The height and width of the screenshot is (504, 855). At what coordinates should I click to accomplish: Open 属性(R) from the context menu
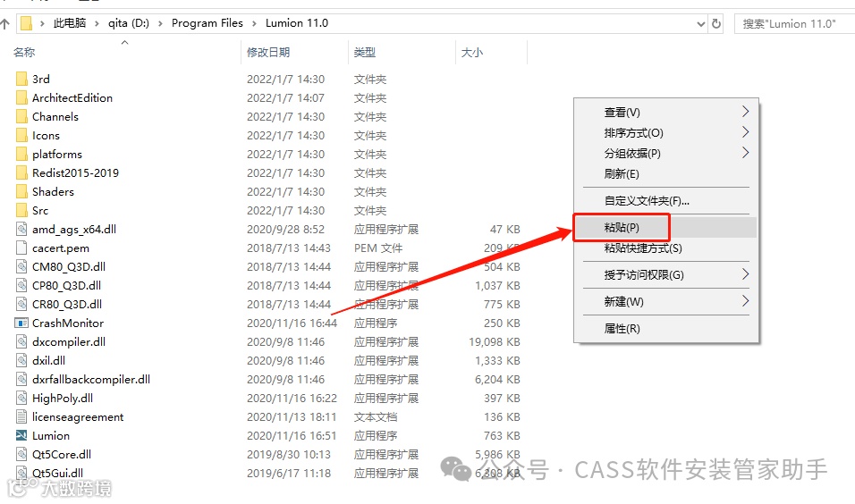(x=622, y=329)
